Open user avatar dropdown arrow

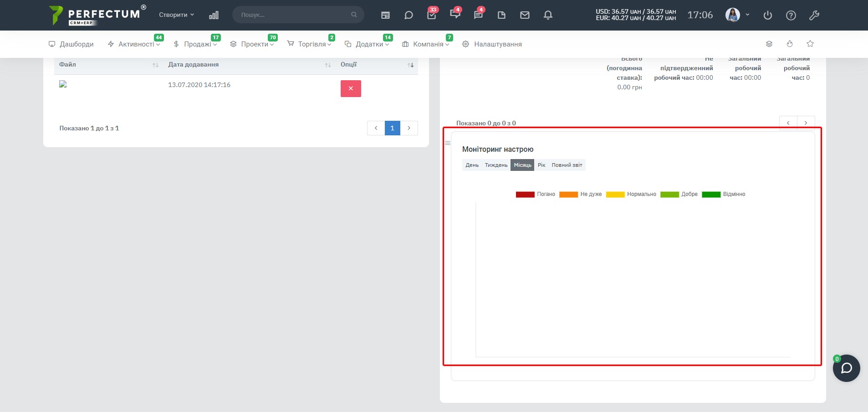[x=747, y=15]
